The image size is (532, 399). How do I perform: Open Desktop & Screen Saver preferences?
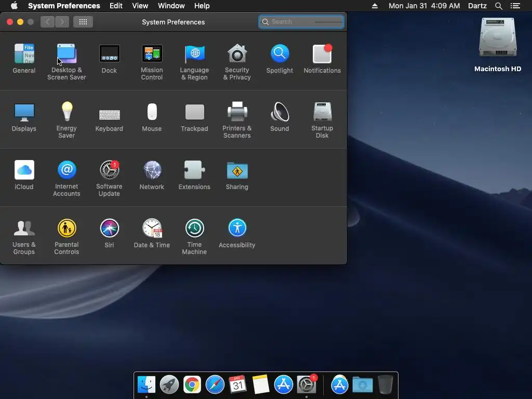click(66, 61)
